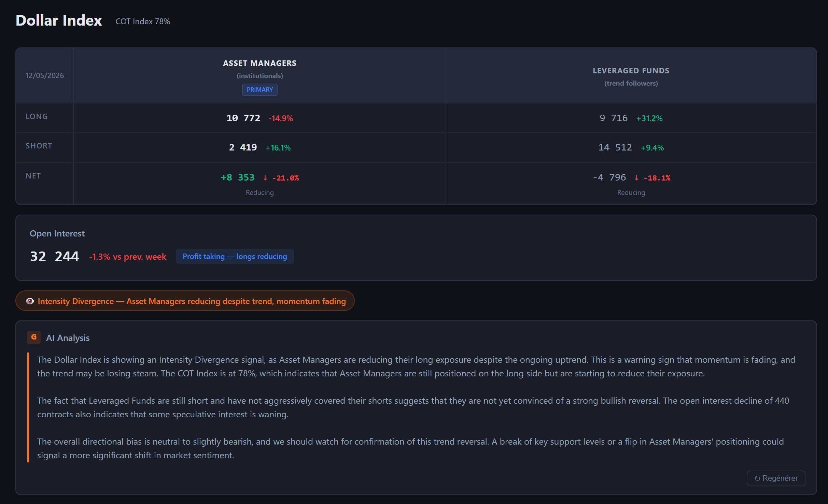This screenshot has height=504, width=828.
Task: Click the Intensity Divergence alert banner
Action: point(185,301)
